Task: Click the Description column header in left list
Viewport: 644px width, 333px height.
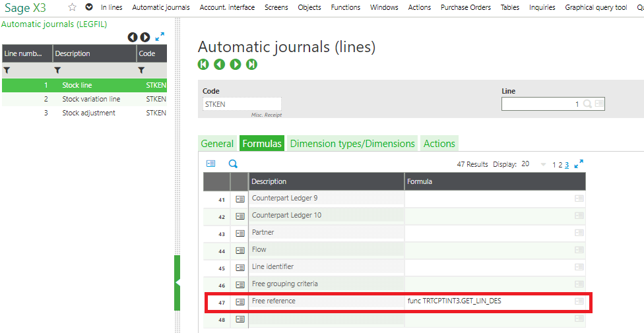Action: coord(94,54)
